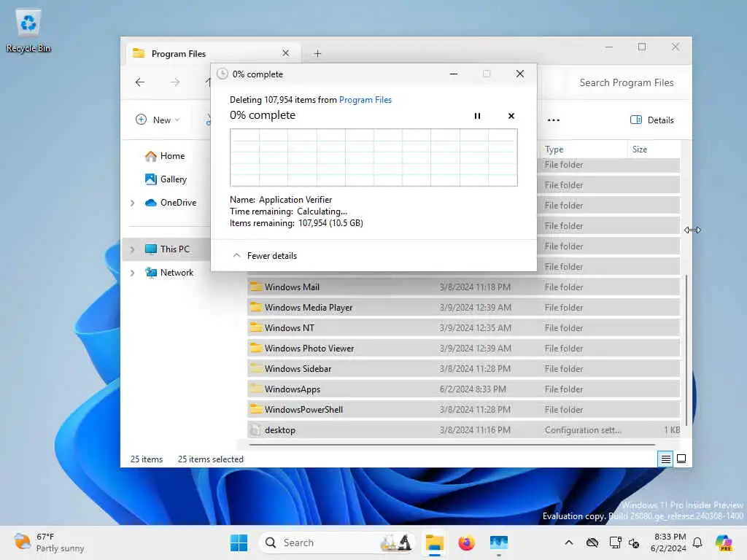This screenshot has height=560, width=747.
Task: Select the Windows Media Player folder
Action: click(463, 308)
